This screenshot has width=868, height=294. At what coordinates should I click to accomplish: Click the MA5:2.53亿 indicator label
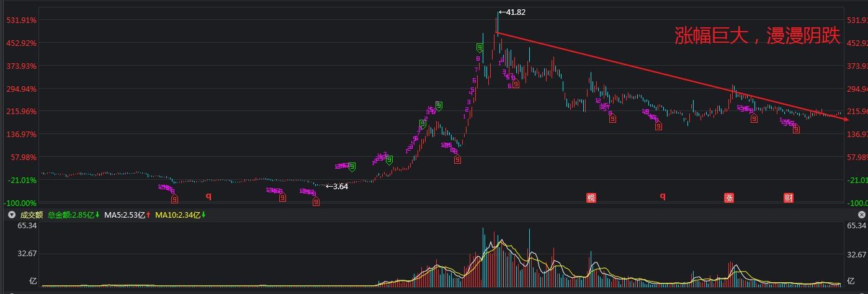[127, 215]
